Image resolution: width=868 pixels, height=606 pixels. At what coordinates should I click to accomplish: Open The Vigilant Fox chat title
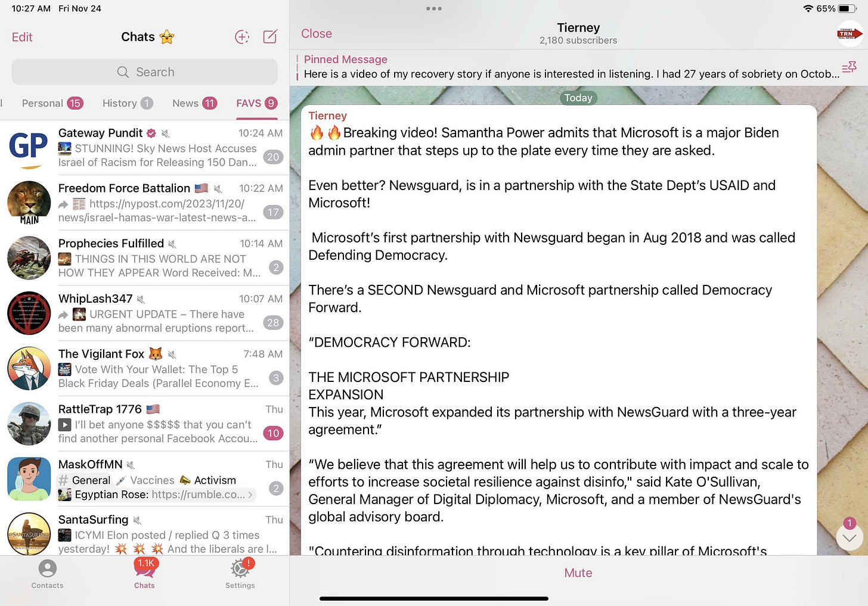pos(101,354)
